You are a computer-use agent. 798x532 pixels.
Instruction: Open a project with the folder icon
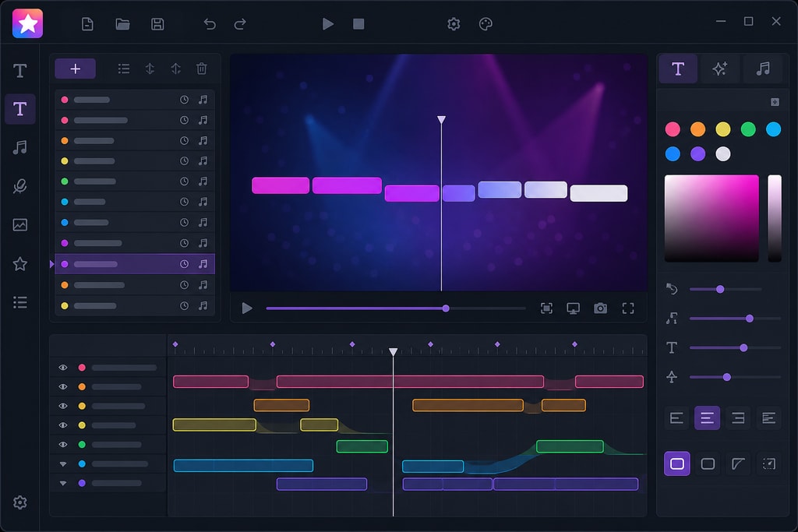click(122, 24)
